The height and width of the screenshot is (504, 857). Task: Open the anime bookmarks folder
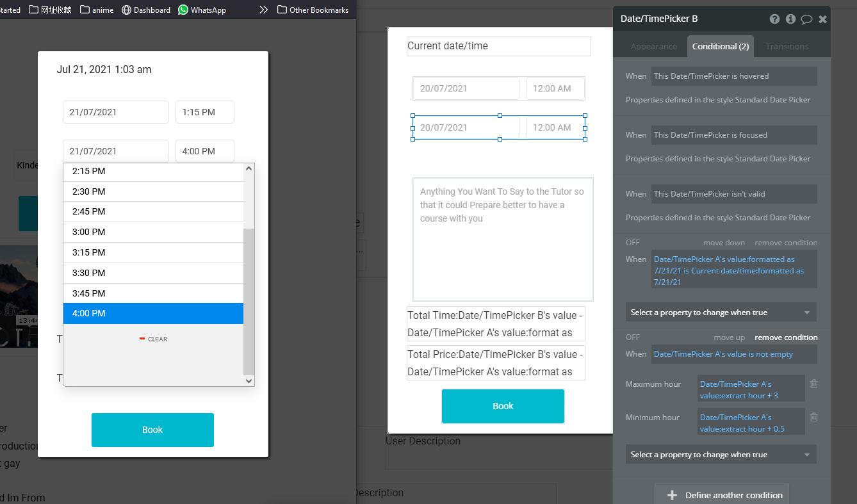pyautogui.click(x=97, y=10)
